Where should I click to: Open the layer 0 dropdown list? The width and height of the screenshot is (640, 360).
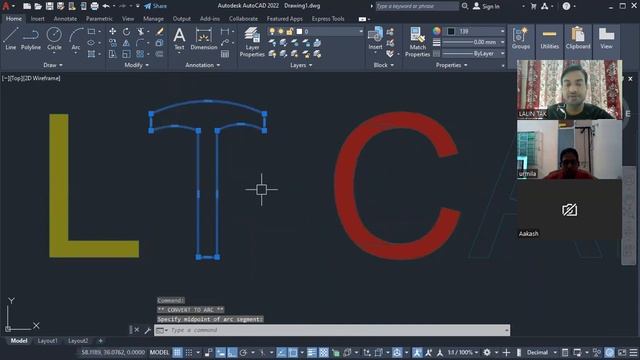361,31
